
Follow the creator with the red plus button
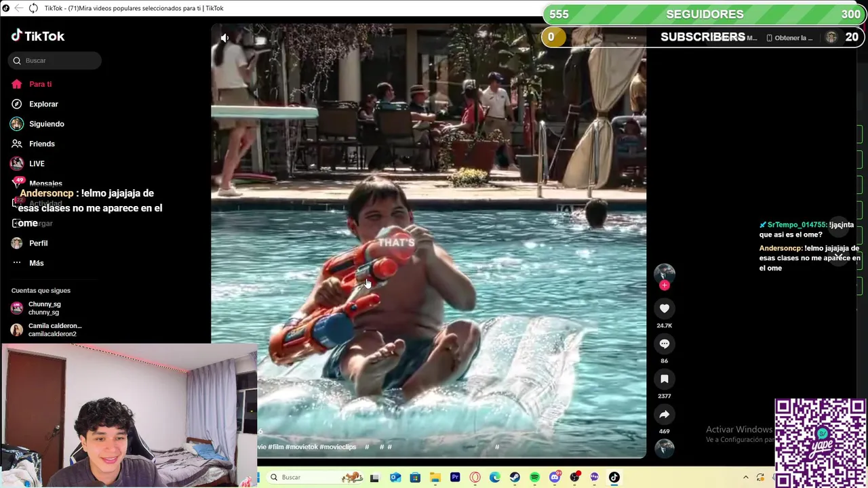[665, 285]
